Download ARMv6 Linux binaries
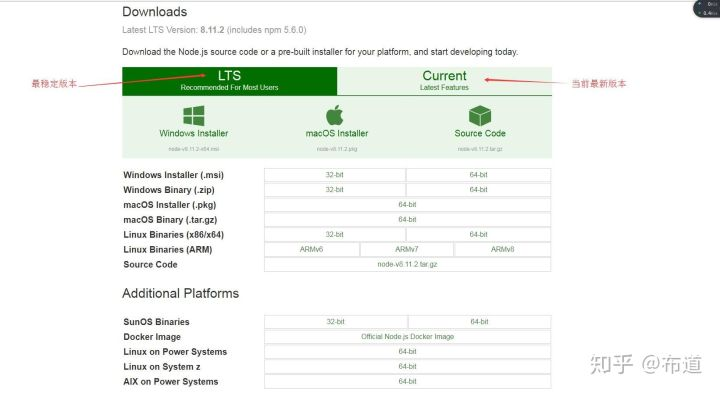The image size is (720, 393). point(311,249)
